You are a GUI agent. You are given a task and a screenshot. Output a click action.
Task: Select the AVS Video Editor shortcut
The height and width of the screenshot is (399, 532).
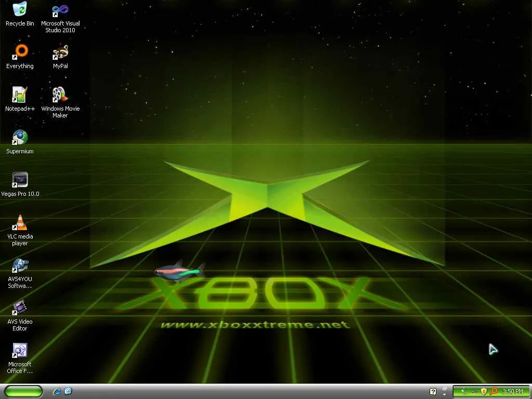pyautogui.click(x=20, y=315)
